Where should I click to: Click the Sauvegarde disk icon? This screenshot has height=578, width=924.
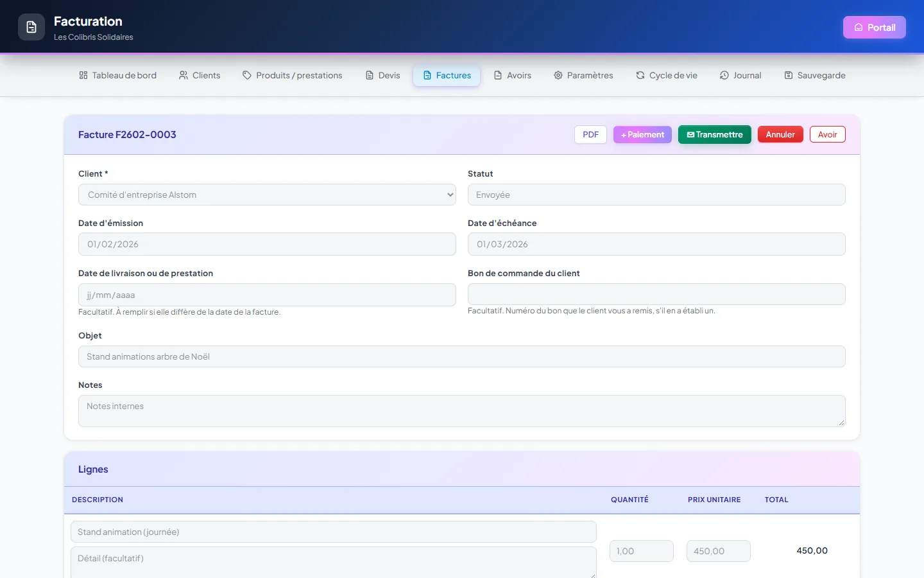789,75
